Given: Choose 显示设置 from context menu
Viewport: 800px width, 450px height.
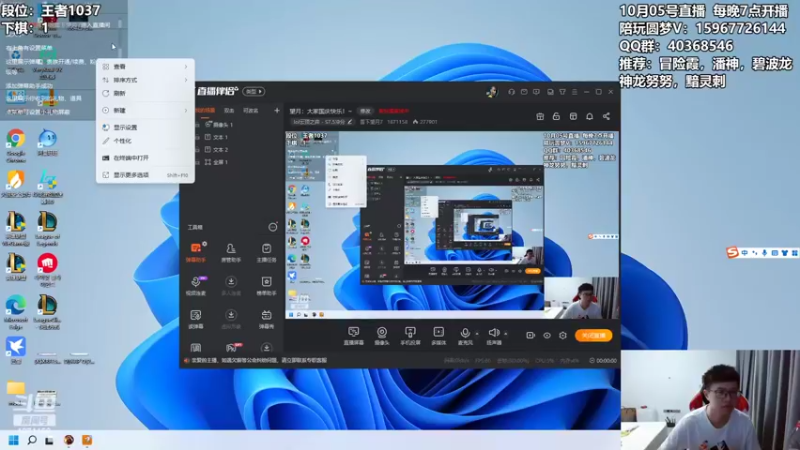Looking at the screenshot, I should coord(145,127).
